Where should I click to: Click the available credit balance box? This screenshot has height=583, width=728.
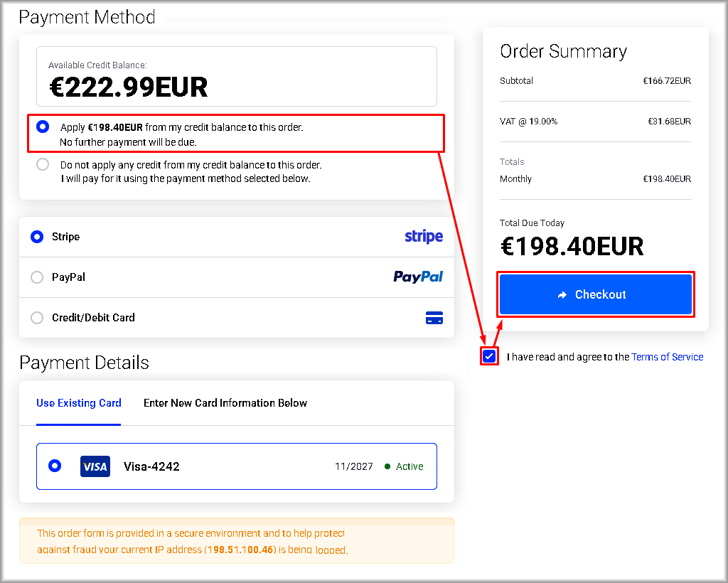[237, 77]
